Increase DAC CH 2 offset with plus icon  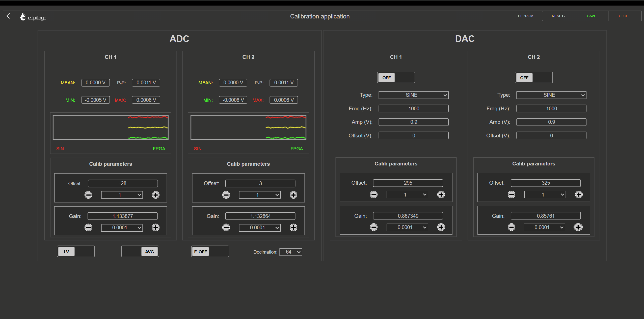coord(579,195)
